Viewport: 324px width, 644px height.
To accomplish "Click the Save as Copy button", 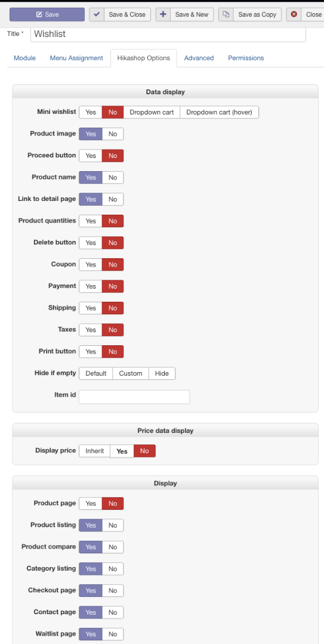I will click(250, 14).
